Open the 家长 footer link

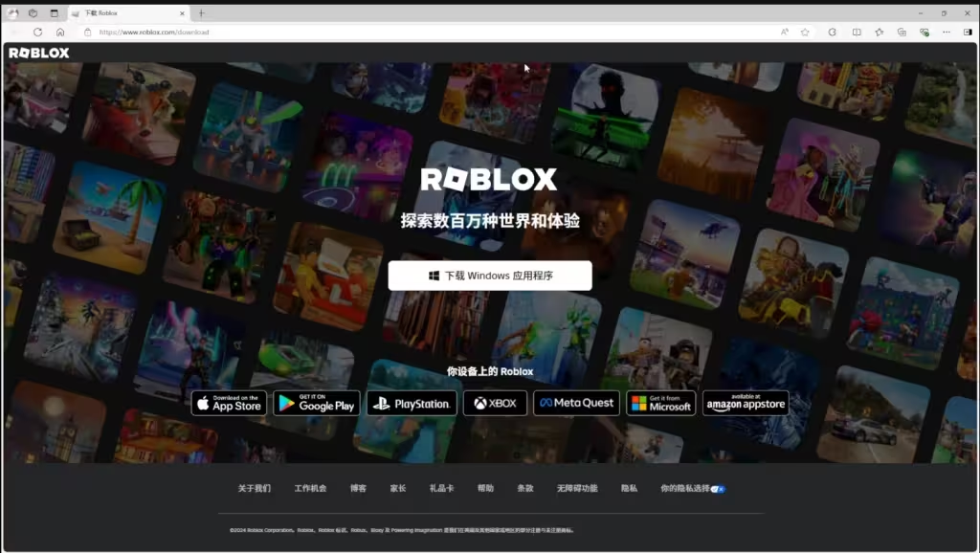[x=398, y=488]
